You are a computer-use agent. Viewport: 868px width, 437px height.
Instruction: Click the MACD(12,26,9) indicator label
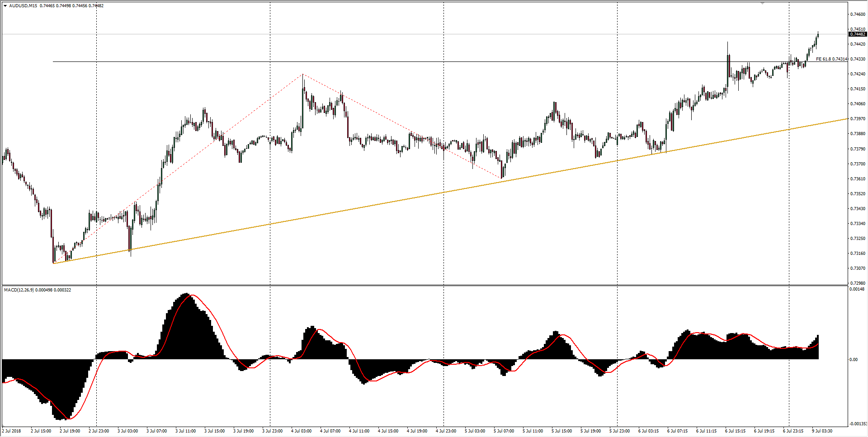click(x=19, y=290)
